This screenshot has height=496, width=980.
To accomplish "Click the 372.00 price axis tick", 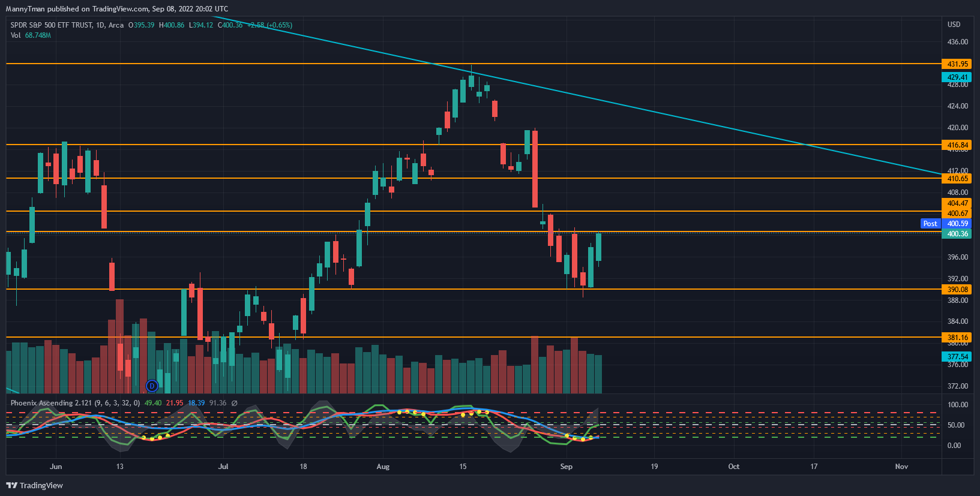I will (957, 386).
